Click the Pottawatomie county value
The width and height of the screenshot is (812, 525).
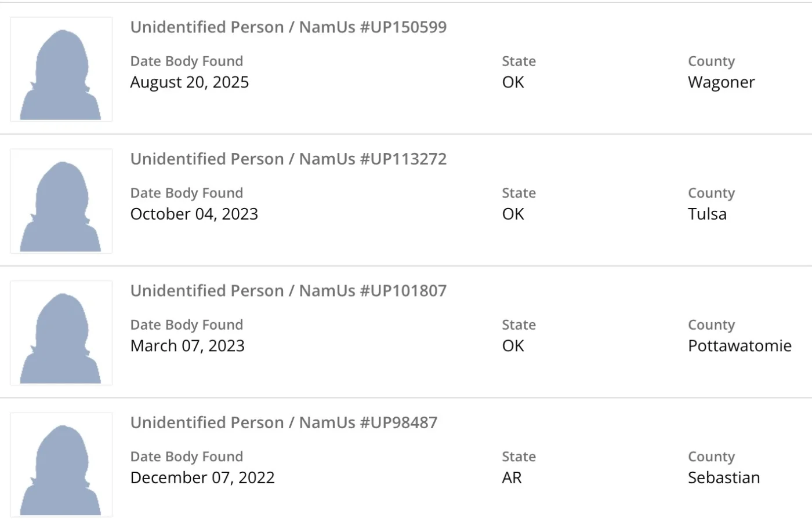(739, 346)
